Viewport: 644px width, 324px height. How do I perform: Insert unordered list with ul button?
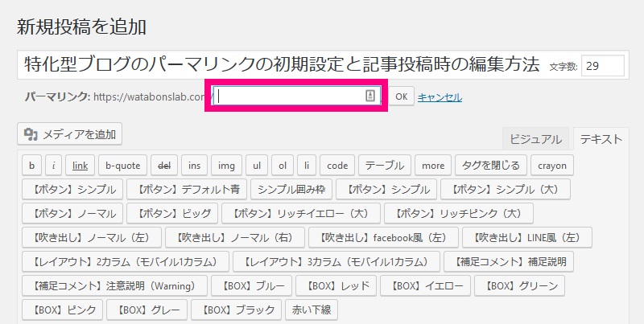click(x=257, y=166)
